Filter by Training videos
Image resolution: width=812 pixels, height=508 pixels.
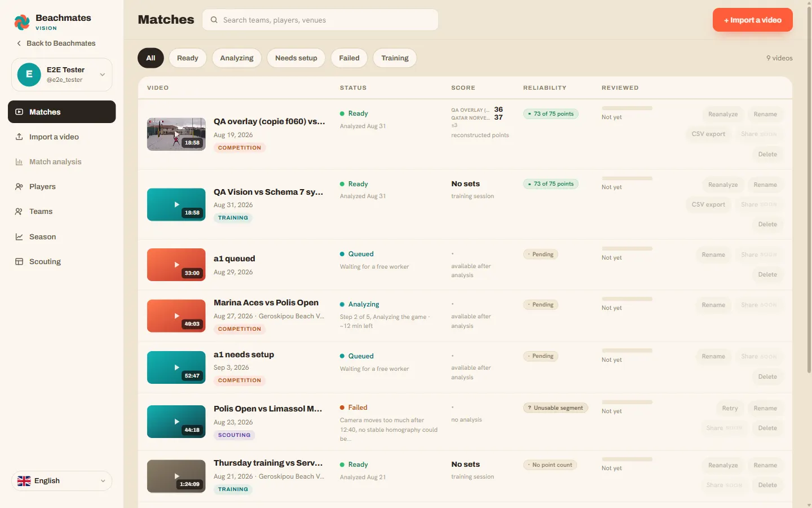coord(395,58)
